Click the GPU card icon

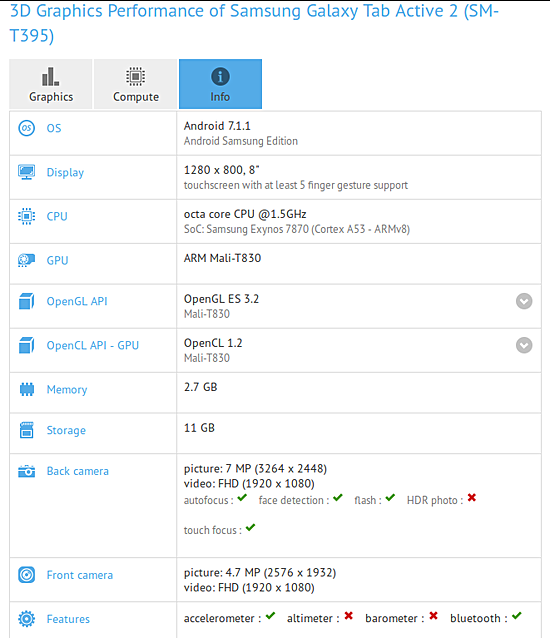point(26,260)
